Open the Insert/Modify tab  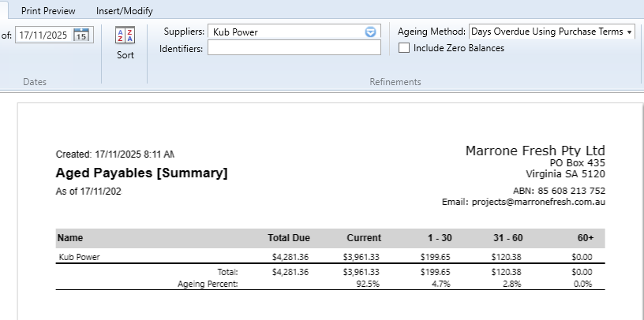click(x=124, y=11)
